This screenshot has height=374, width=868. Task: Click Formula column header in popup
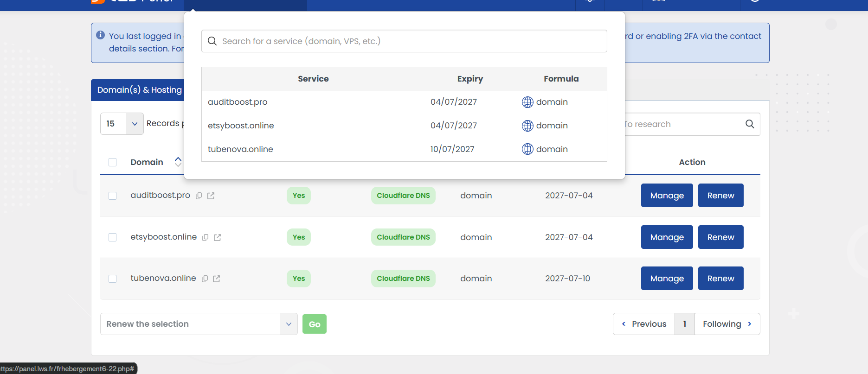point(561,79)
